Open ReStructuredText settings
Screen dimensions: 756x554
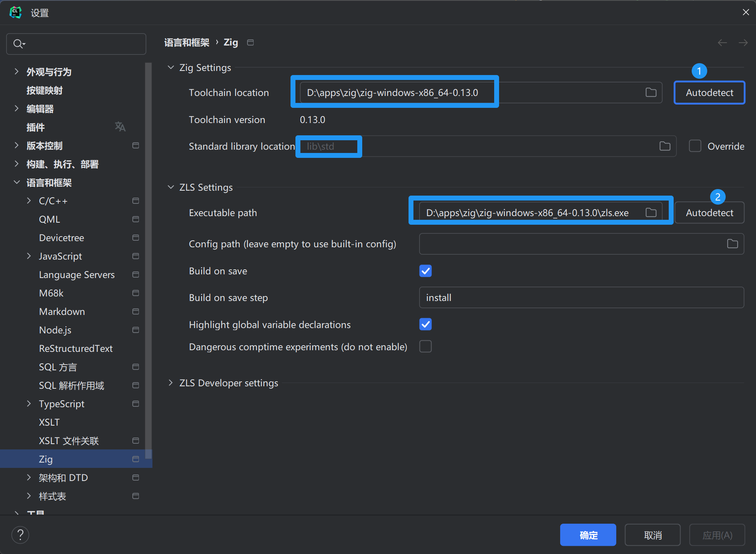pos(76,349)
